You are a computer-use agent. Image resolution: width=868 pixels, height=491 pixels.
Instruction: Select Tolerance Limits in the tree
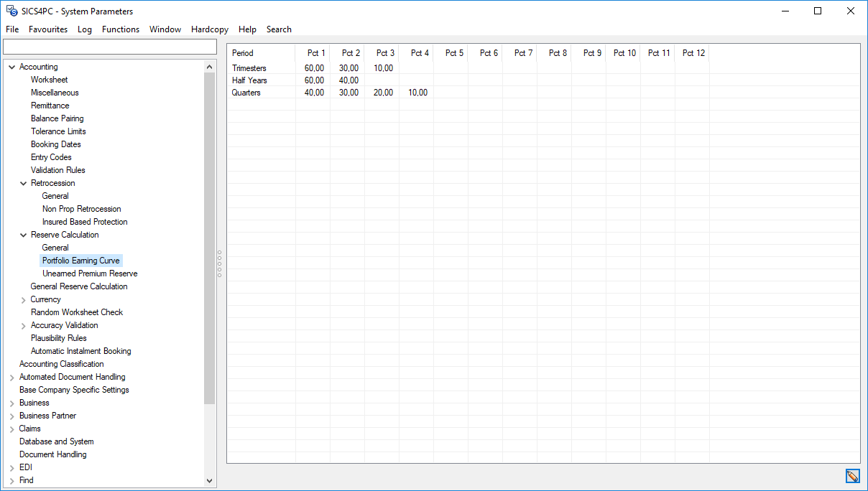tap(57, 131)
